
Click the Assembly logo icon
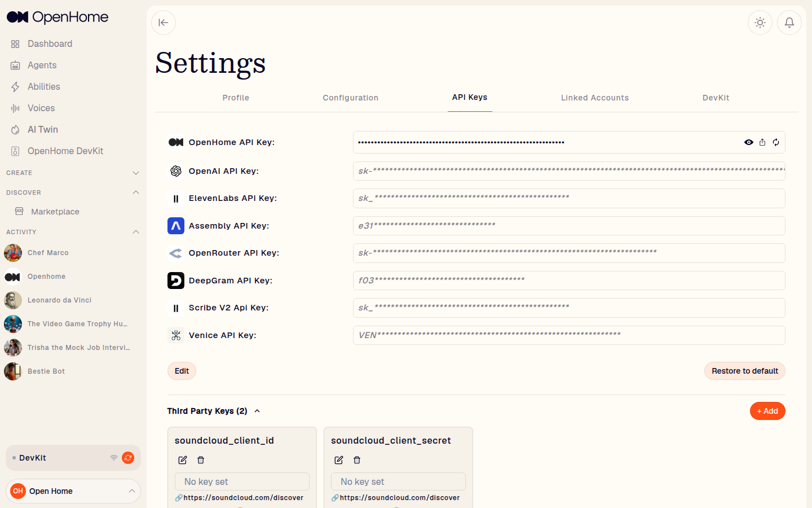(x=176, y=226)
